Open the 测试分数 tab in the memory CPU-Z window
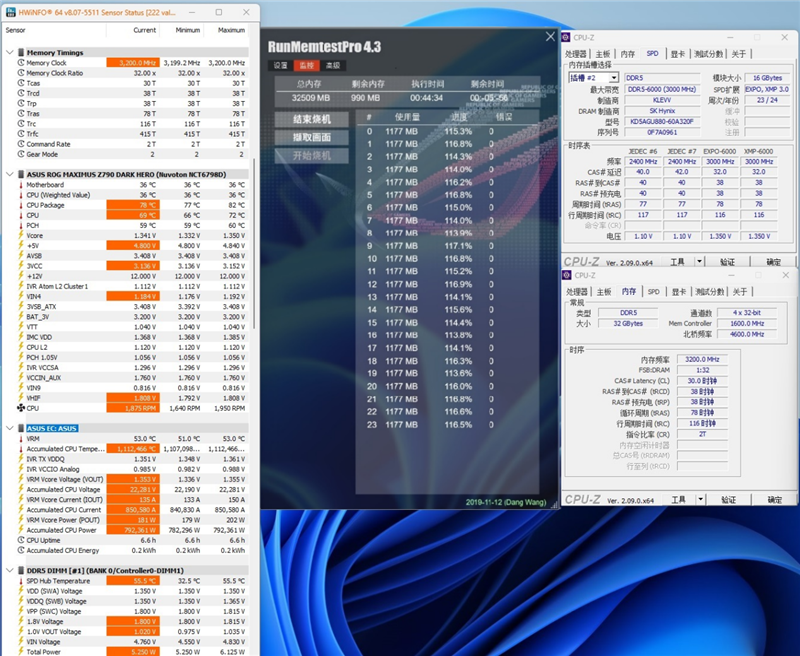 (x=709, y=292)
